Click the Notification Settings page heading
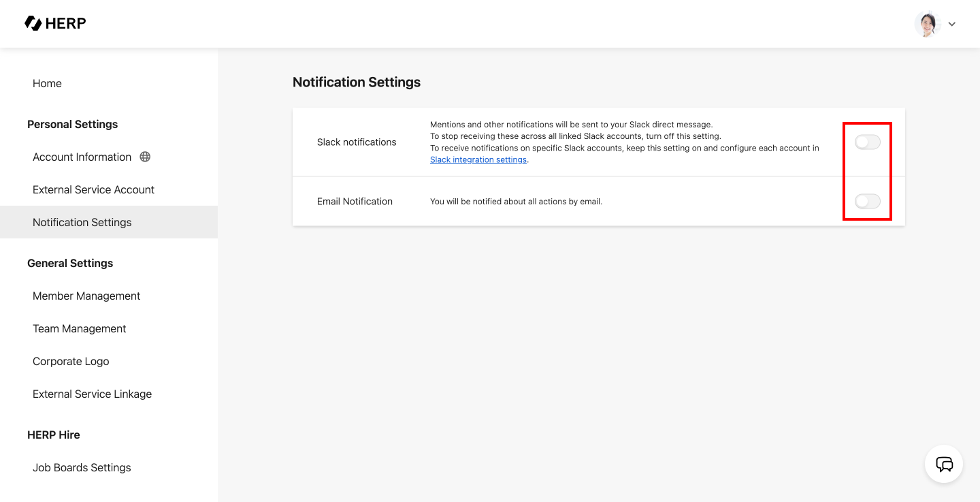 [357, 82]
